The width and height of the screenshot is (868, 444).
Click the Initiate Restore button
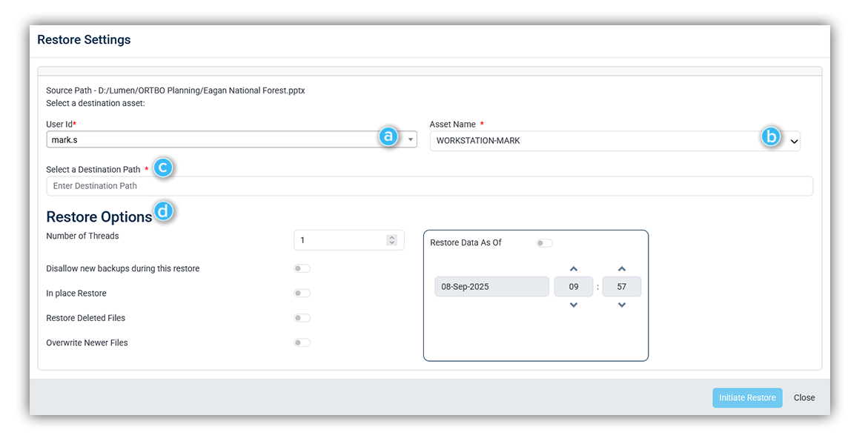pyautogui.click(x=747, y=397)
